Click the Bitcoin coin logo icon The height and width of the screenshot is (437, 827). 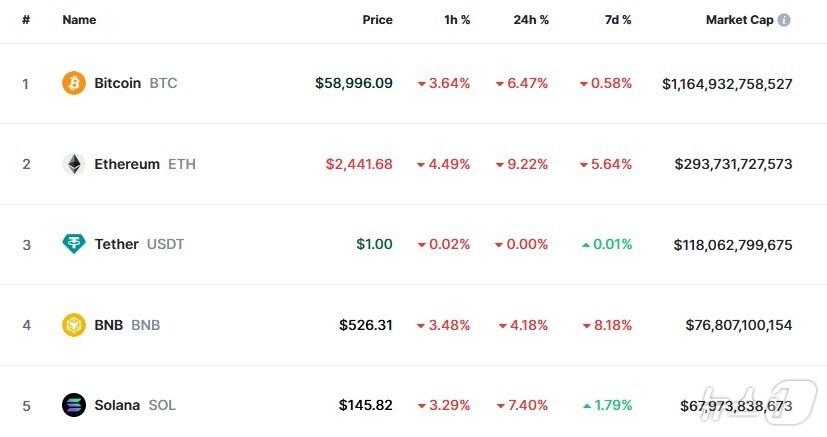coord(74,83)
